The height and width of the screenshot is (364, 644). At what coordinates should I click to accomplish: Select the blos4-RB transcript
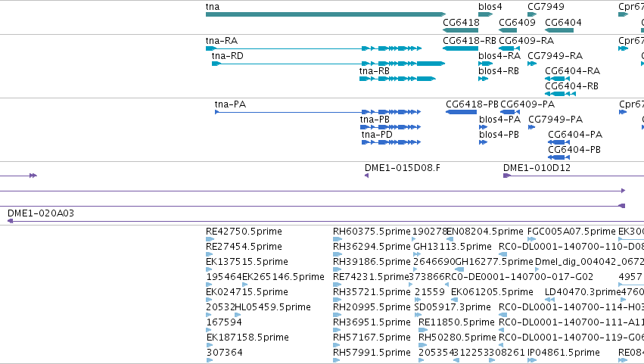[483, 79]
